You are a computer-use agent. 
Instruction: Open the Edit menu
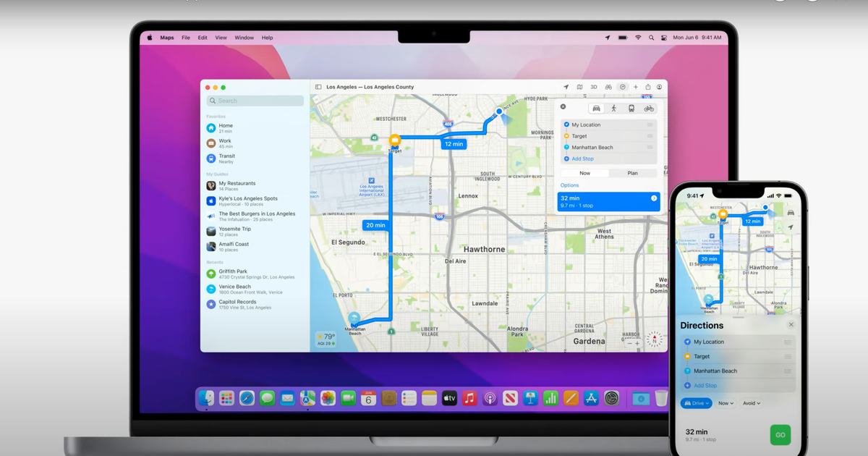pos(203,38)
